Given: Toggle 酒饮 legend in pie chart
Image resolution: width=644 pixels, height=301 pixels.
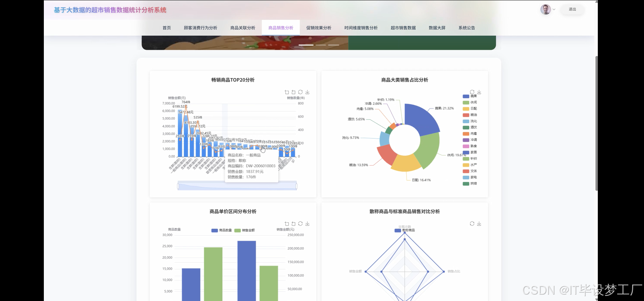Looking at the screenshot, I should (470, 127).
